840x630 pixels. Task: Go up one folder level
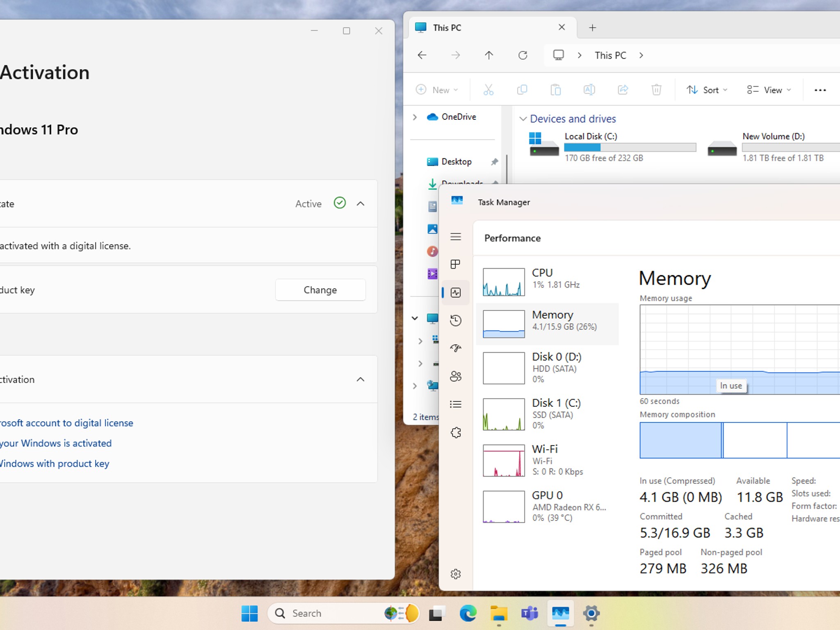pyautogui.click(x=489, y=55)
